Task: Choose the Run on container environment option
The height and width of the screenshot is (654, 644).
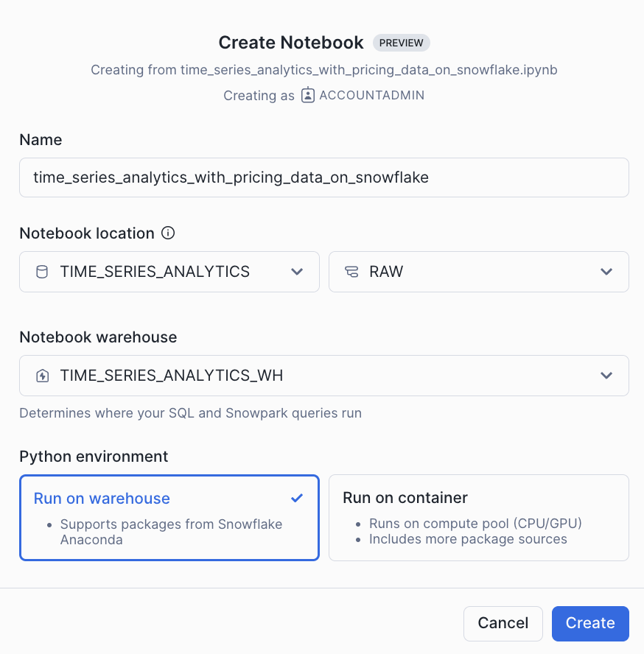Action: tap(478, 518)
